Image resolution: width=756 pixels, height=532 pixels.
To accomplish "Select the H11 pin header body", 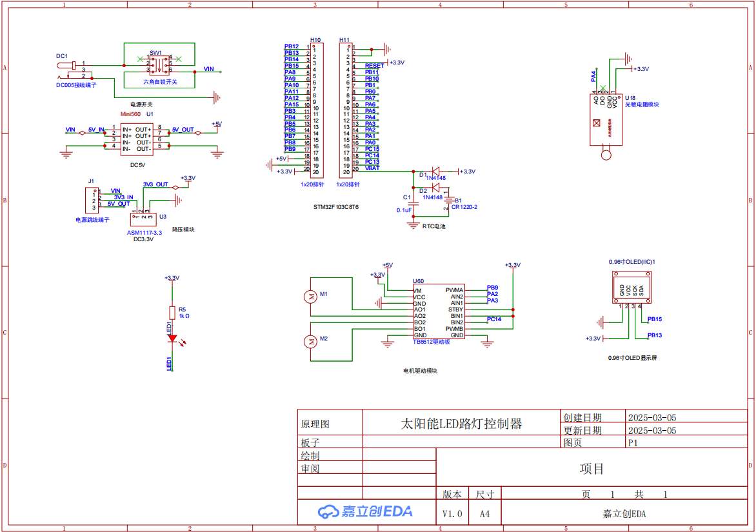I will (x=346, y=110).
